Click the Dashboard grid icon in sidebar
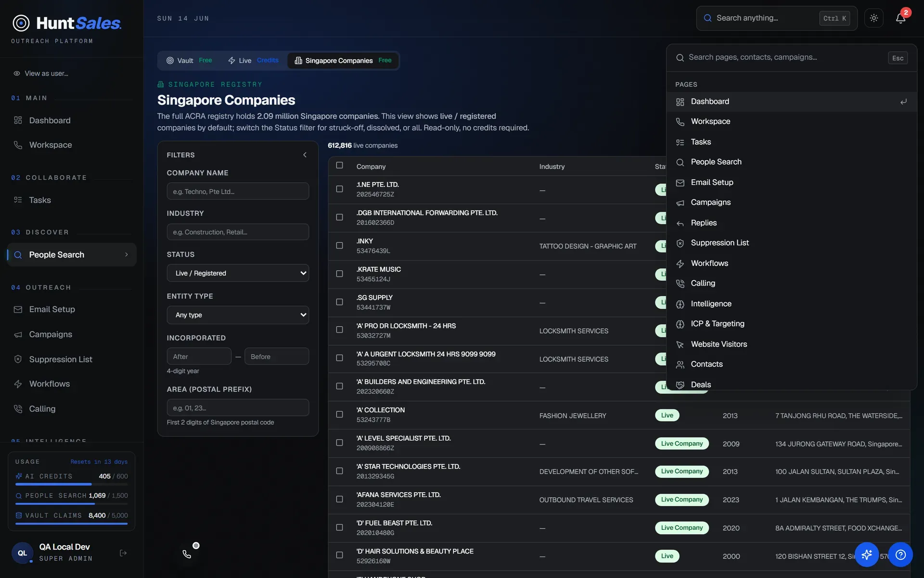The height and width of the screenshot is (578, 924). click(18, 120)
